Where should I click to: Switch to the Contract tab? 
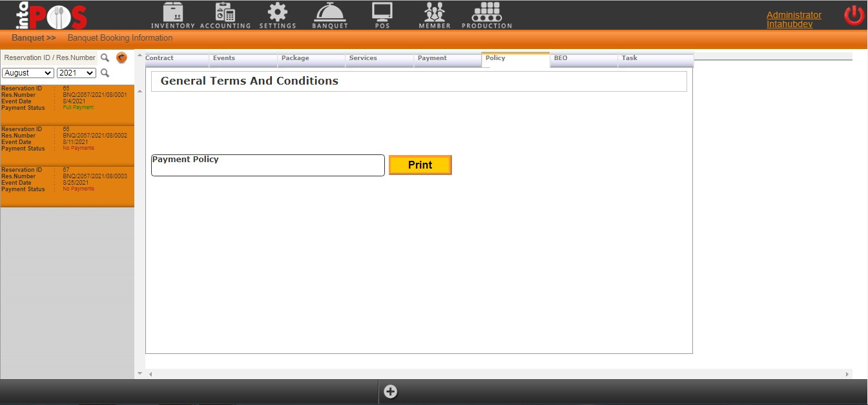176,59
